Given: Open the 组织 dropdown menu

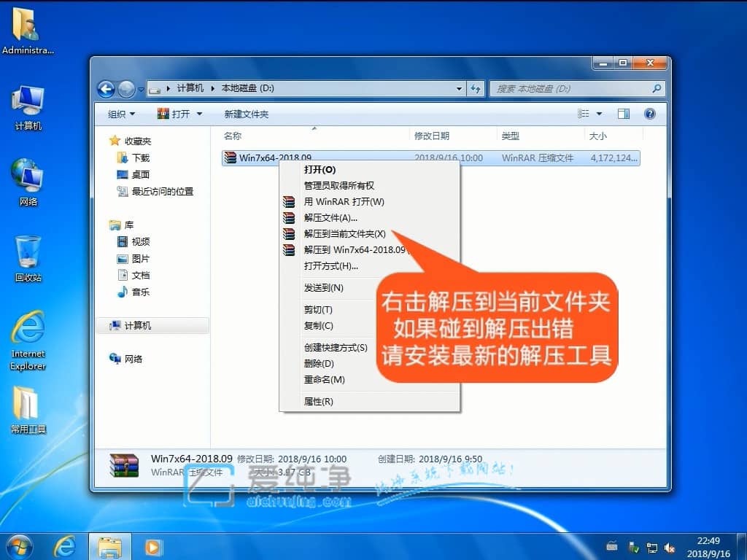Looking at the screenshot, I should [x=120, y=113].
